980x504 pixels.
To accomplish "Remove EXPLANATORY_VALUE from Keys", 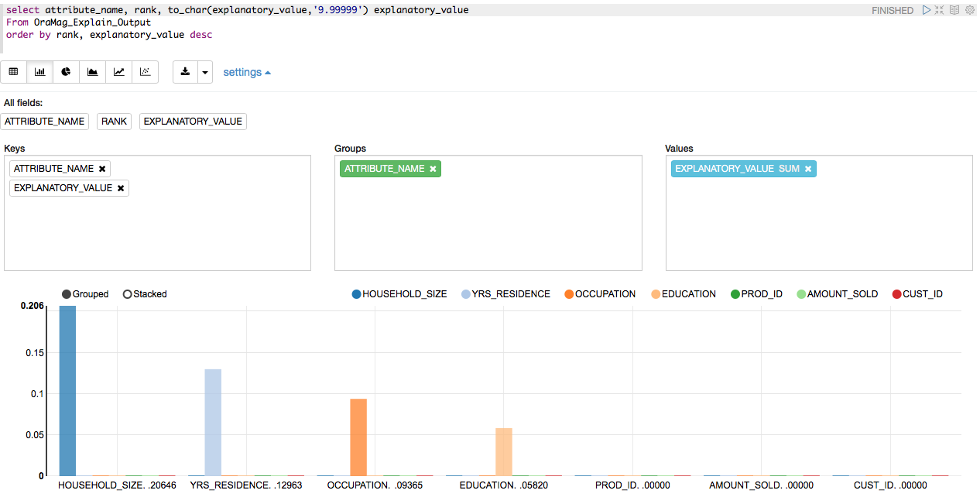I will [x=121, y=188].
